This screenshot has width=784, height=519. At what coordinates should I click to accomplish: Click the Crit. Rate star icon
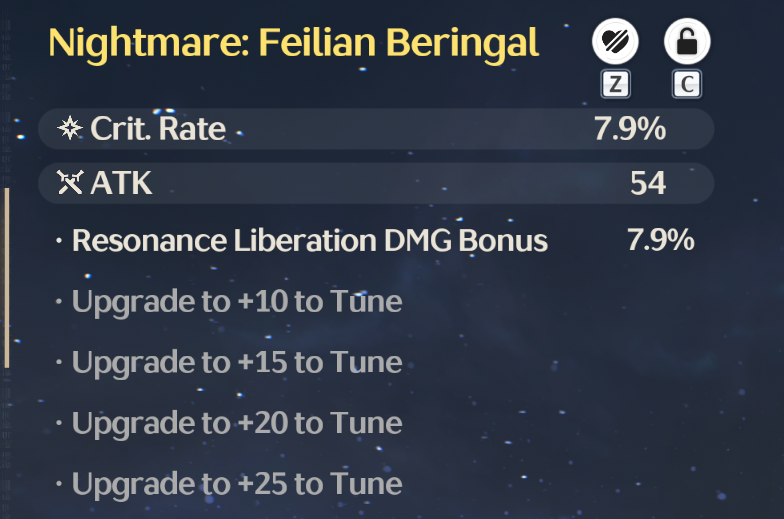(70, 128)
